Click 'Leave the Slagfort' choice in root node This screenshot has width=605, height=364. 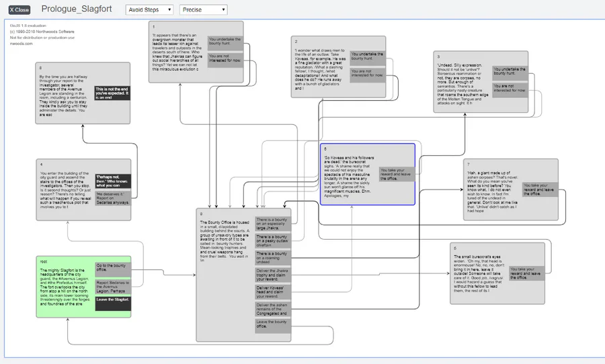(x=113, y=304)
